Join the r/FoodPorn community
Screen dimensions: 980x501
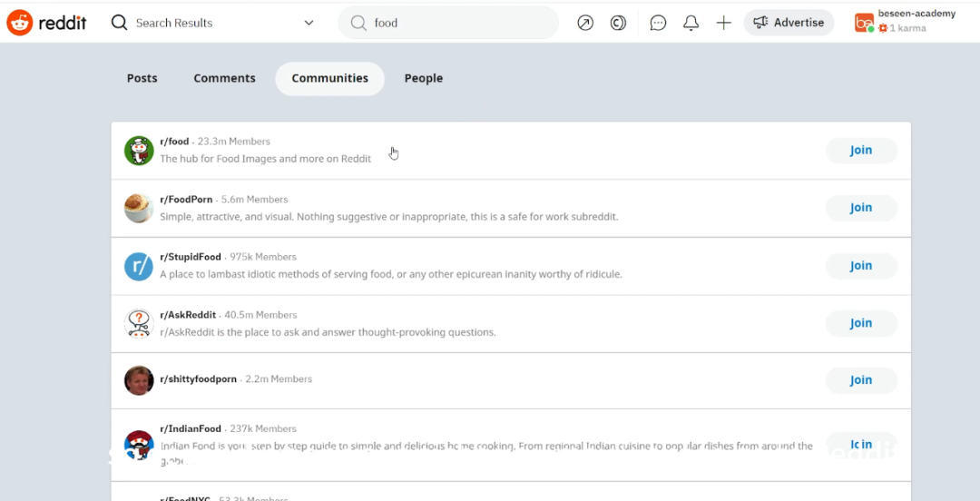[860, 208]
